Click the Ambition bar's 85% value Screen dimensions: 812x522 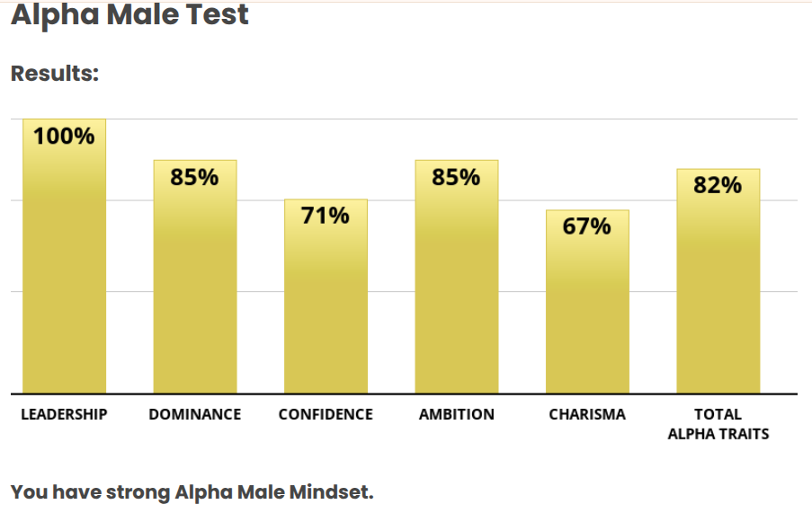tap(456, 178)
